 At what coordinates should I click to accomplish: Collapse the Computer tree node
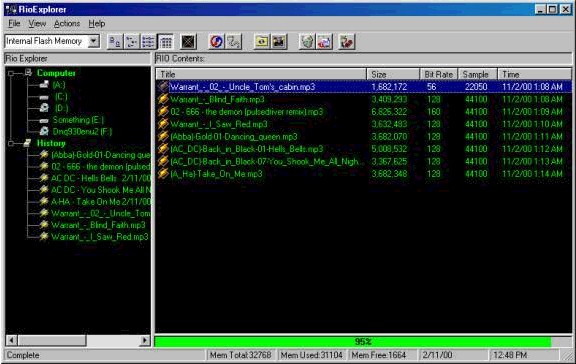click(x=11, y=73)
